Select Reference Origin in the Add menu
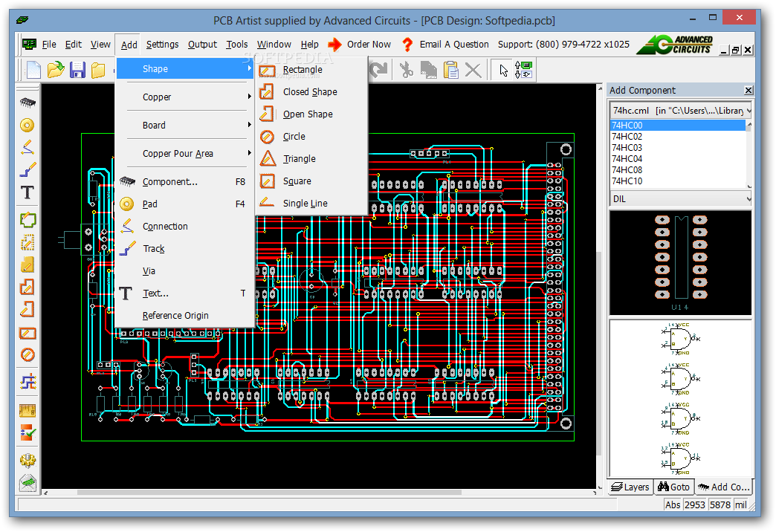 [x=185, y=315]
